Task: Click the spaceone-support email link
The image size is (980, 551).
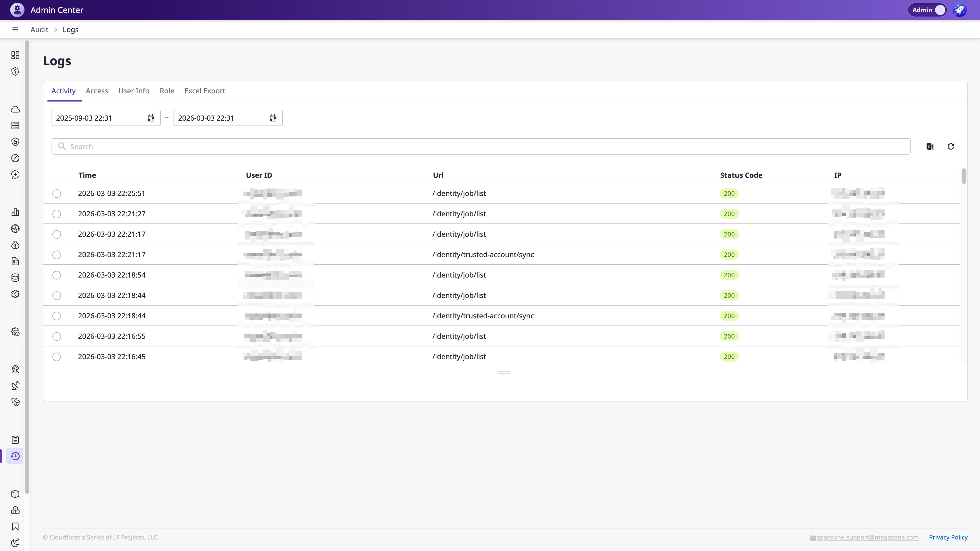Action: (867, 537)
